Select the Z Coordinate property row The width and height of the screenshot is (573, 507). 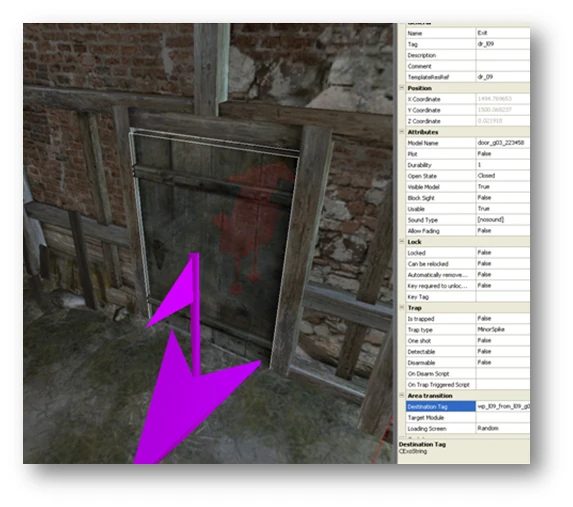[468, 121]
